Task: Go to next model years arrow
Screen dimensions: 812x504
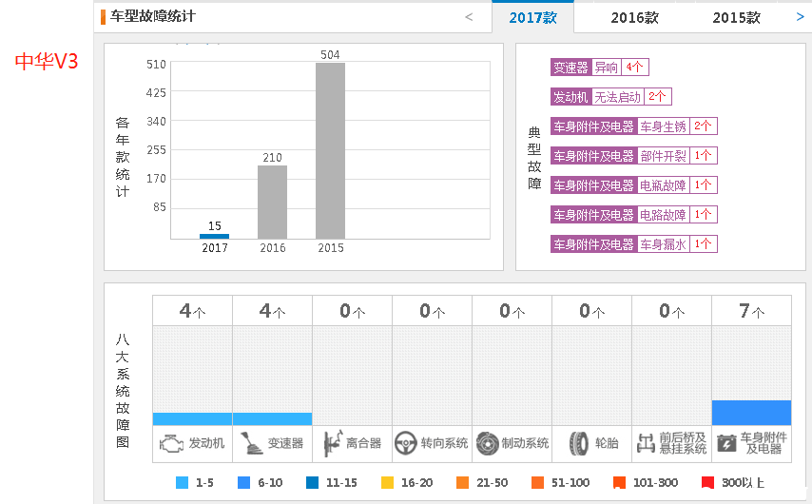Action: pyautogui.click(x=800, y=16)
